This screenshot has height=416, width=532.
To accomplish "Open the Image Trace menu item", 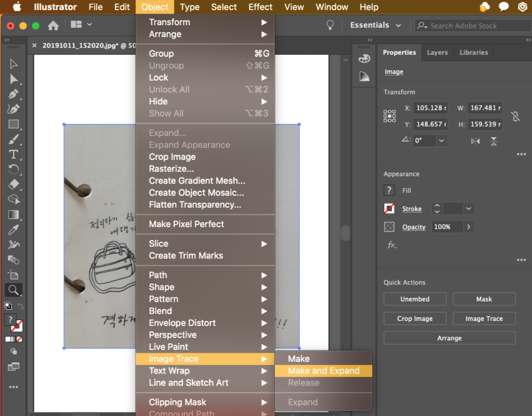I will (x=205, y=359).
